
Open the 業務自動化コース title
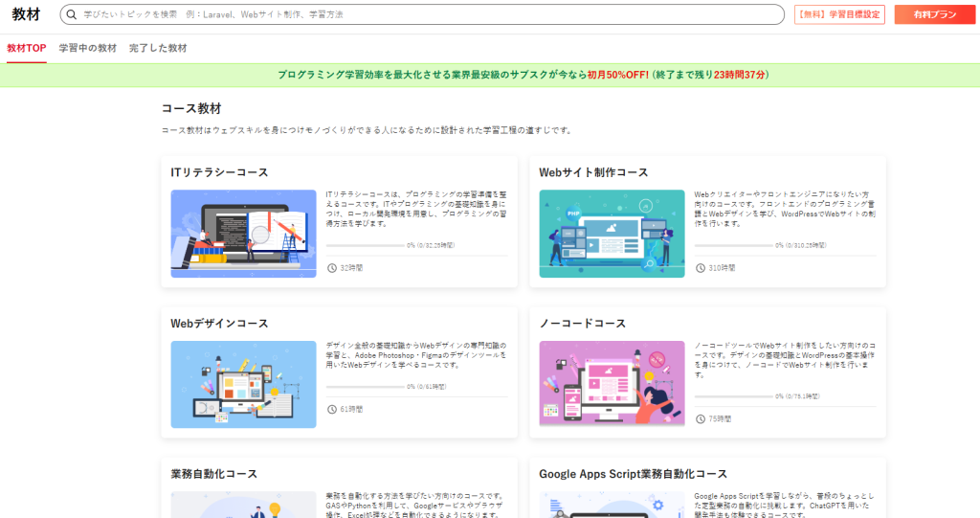tap(213, 474)
